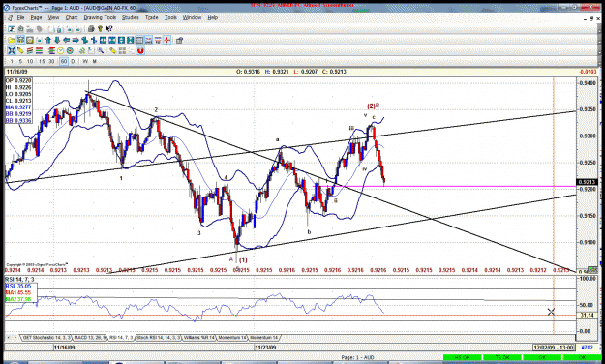The width and height of the screenshot is (605, 364).
Task: Click the tab scroll left arrow
Action: pyautogui.click(x=8, y=338)
